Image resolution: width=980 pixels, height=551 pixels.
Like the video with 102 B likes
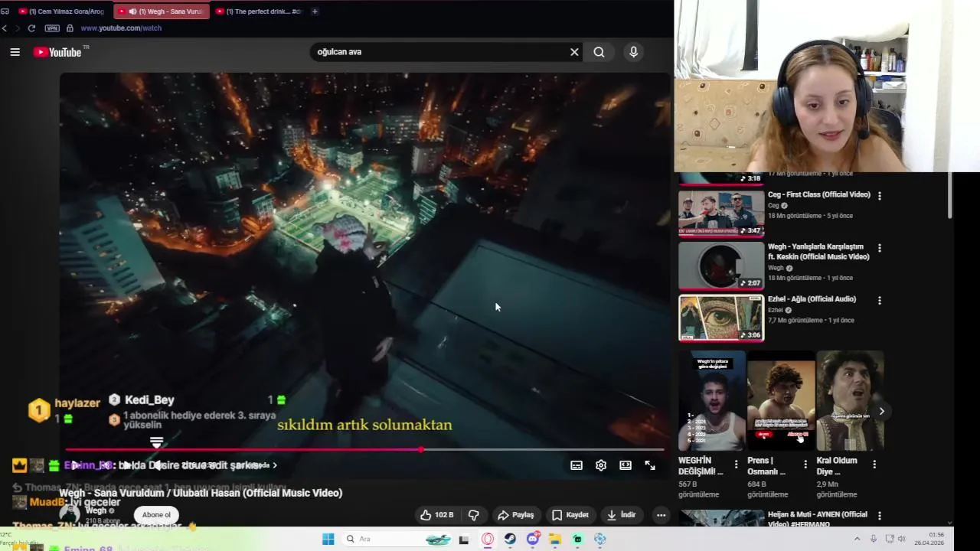coord(436,515)
